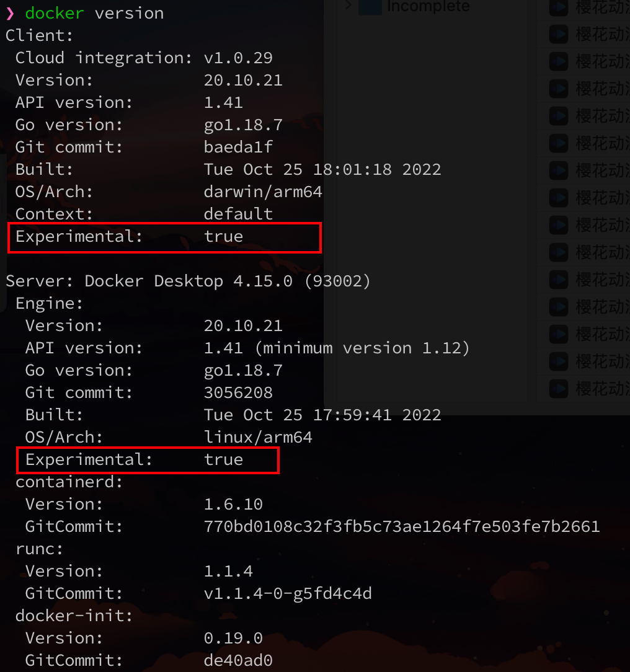This screenshot has height=672, width=630.
Task: Click the runc GitCommit v1.1.4-0-g5fd4c4d value
Action: (288, 593)
